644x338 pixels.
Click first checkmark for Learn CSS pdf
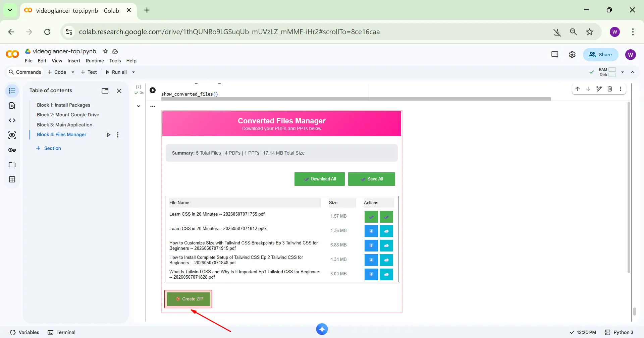point(371,217)
